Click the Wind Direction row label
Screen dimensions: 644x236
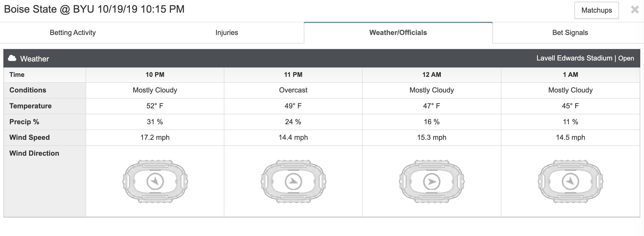[x=34, y=153]
